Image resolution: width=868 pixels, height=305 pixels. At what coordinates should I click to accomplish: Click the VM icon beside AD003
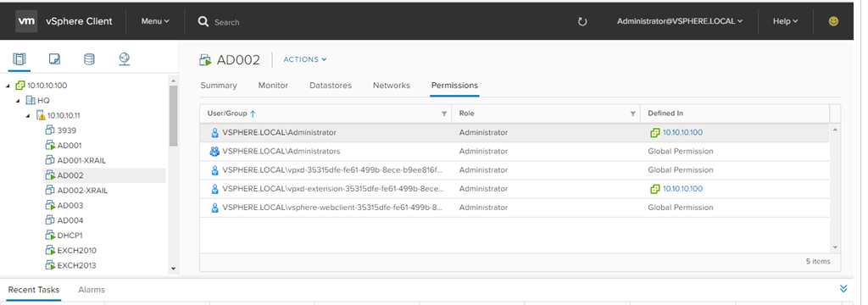tap(50, 205)
